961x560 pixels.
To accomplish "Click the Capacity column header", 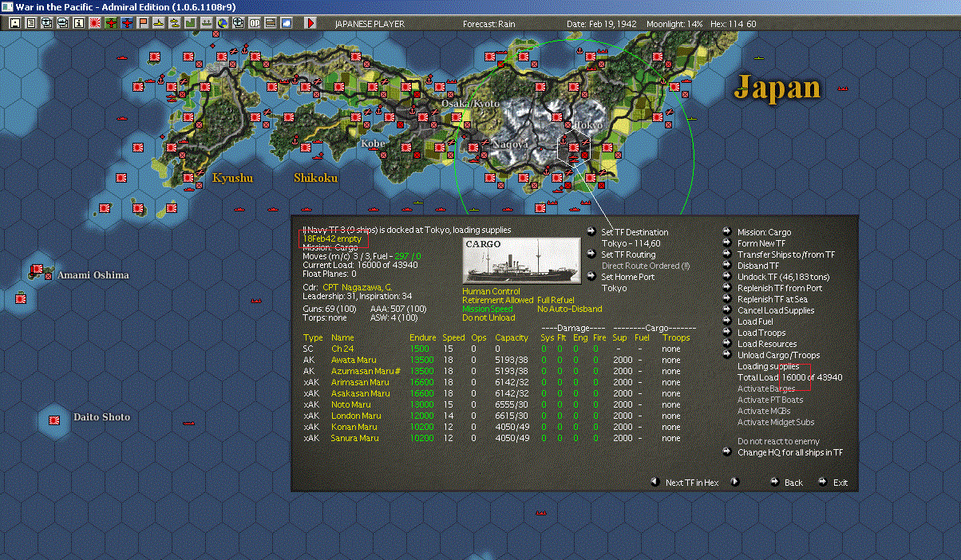I will (x=512, y=337).
